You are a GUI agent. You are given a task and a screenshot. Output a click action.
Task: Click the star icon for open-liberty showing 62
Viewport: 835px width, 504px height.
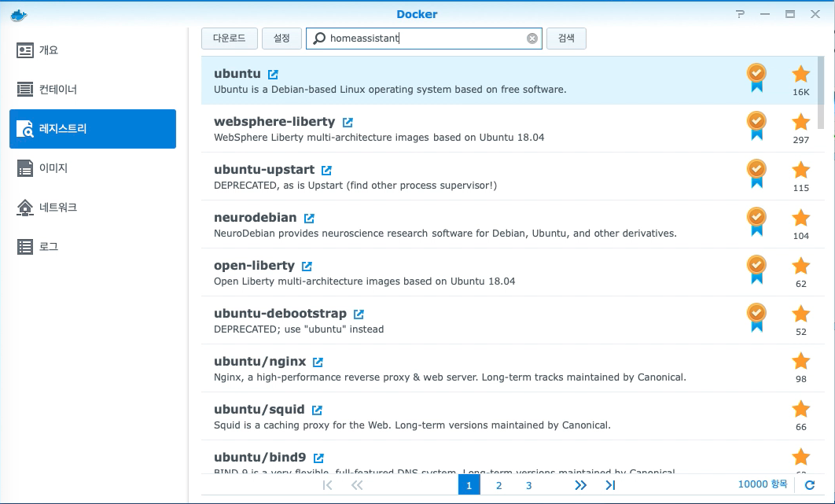(x=800, y=266)
